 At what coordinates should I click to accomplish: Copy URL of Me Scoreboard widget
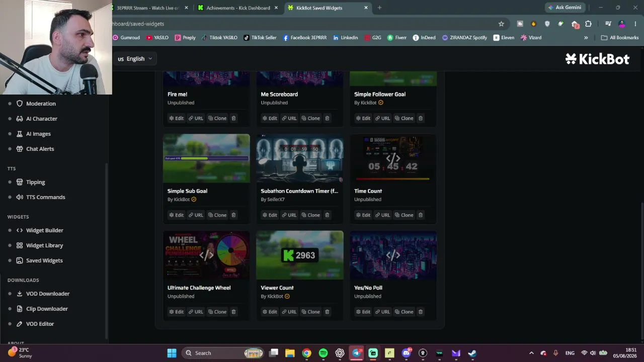tap(289, 118)
